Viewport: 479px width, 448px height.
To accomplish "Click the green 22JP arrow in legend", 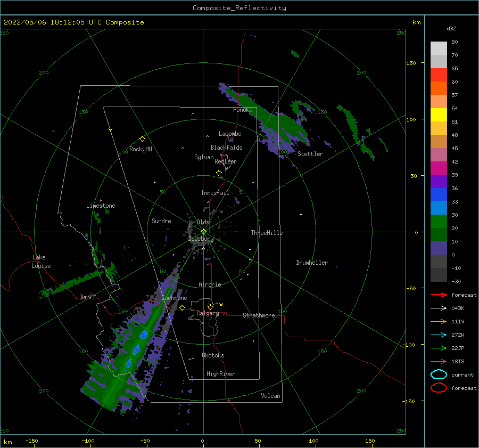I will 439,348.
